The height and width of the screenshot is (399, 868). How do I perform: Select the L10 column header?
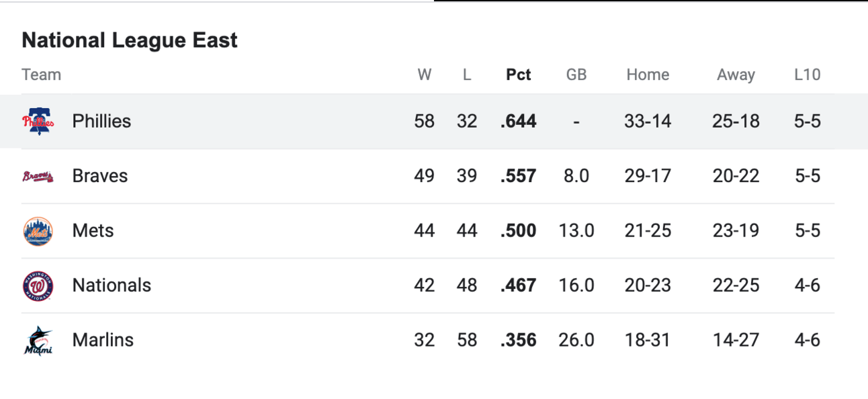coord(807,75)
